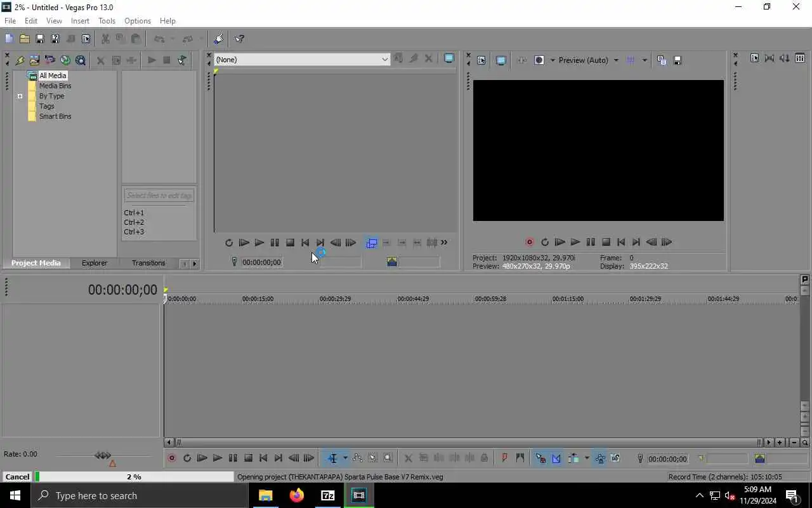Open Auto Ripple mode dropdown arrow
812x508 pixels.
[587, 458]
